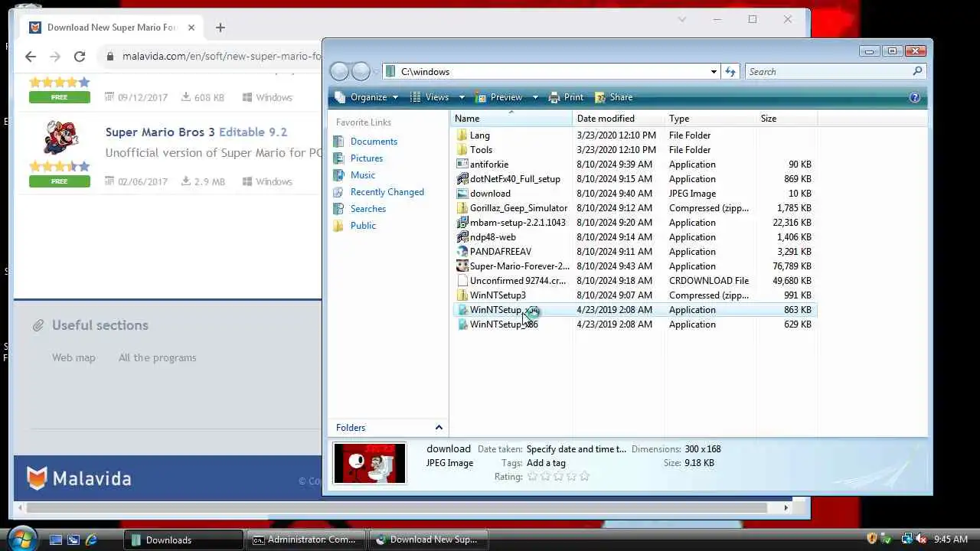Open Searches in Favorite Links

(367, 209)
